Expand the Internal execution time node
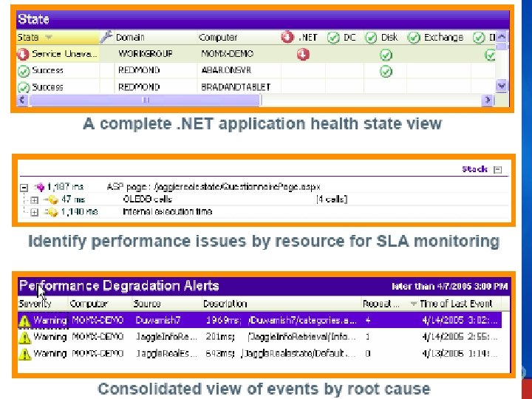Viewport: 532px width, 399px height. pos(34,212)
